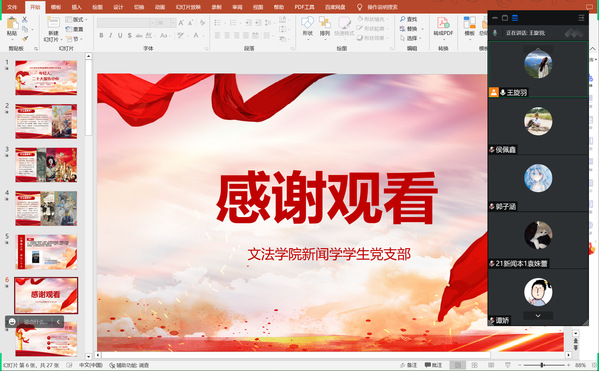Adjust the zoom slider in status bar

(x=542, y=365)
